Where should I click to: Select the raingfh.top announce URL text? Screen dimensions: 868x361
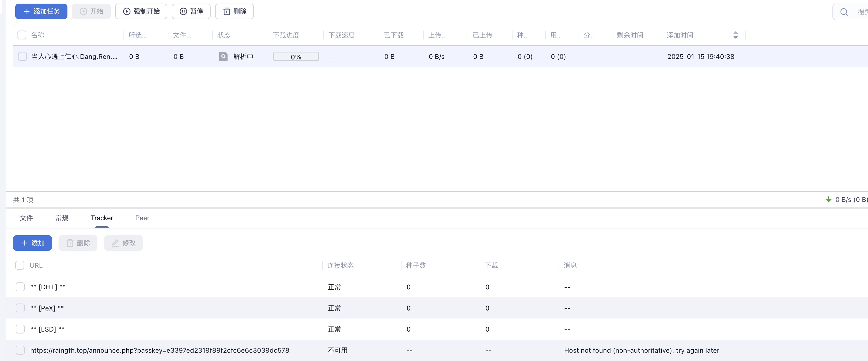160,350
